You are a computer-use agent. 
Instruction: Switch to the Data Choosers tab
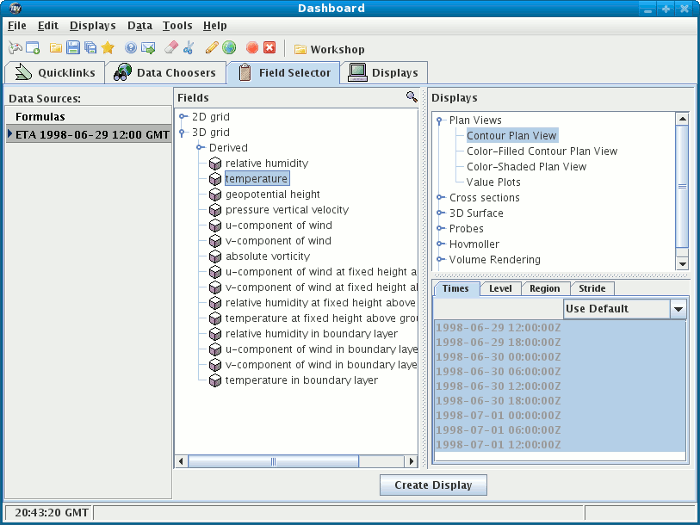[164, 72]
